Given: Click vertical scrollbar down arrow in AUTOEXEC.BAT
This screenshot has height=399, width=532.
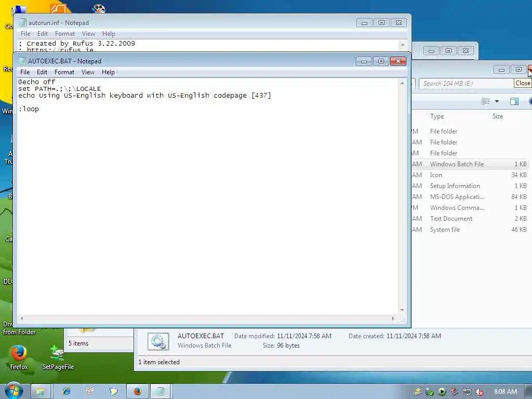Looking at the screenshot, I should [x=402, y=310].
